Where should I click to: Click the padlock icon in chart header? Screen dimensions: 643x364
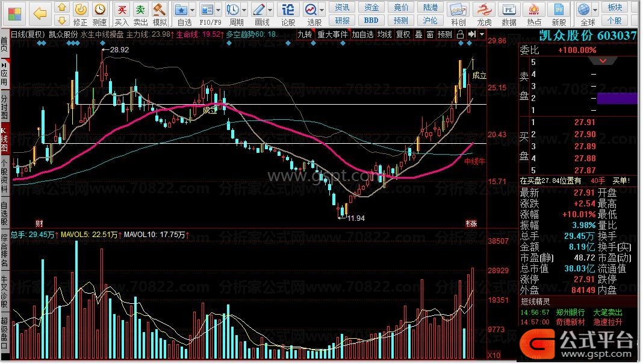click(x=460, y=34)
